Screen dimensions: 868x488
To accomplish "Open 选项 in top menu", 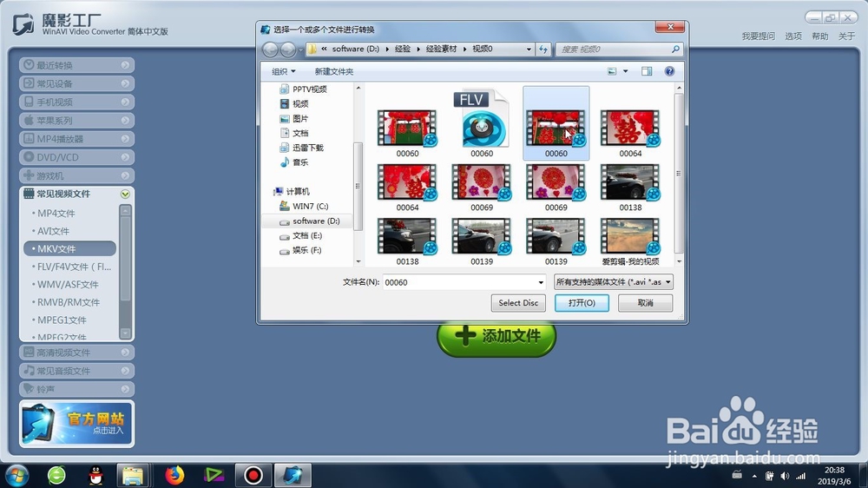I will [x=793, y=36].
